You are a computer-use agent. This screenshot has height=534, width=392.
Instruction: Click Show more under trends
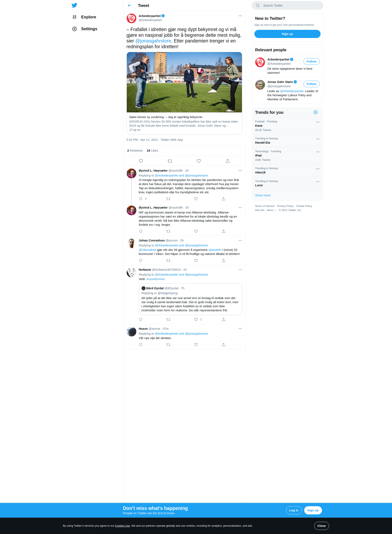(x=263, y=195)
